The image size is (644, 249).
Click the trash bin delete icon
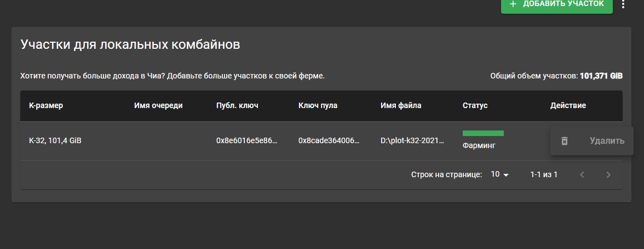click(x=565, y=141)
